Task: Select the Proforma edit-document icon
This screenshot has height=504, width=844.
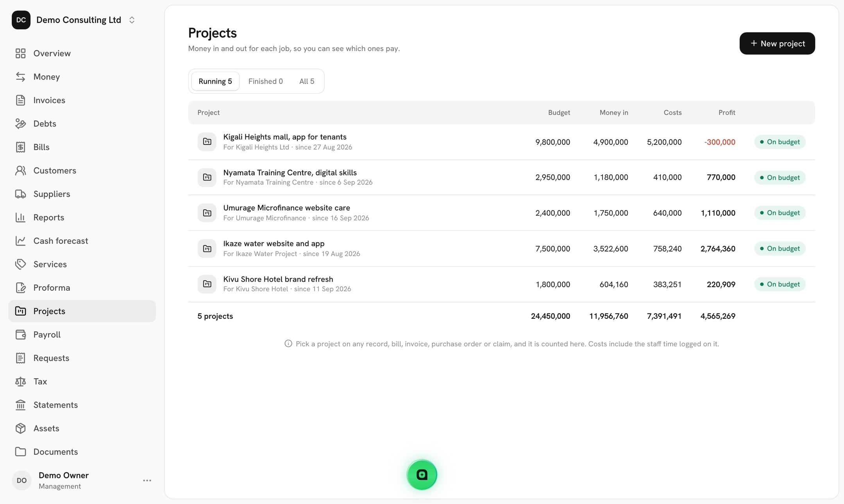Action: coord(20,288)
